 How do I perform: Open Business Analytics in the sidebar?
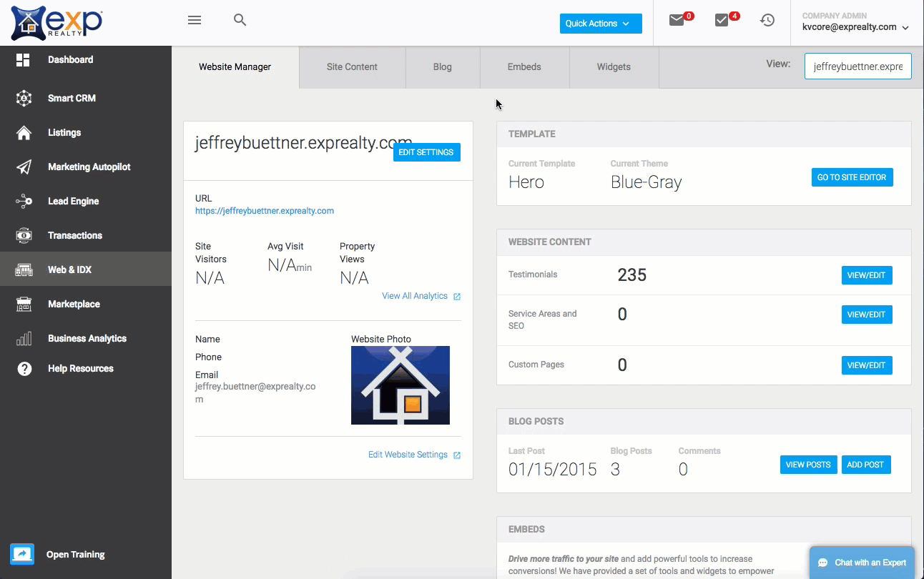pos(86,339)
